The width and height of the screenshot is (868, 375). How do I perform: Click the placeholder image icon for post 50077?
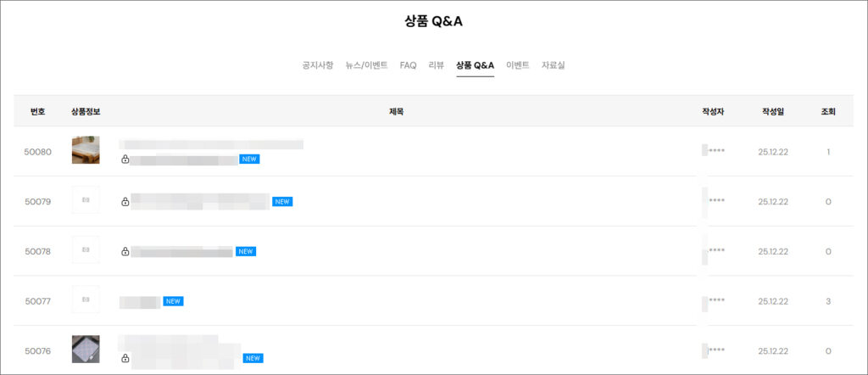[86, 300]
